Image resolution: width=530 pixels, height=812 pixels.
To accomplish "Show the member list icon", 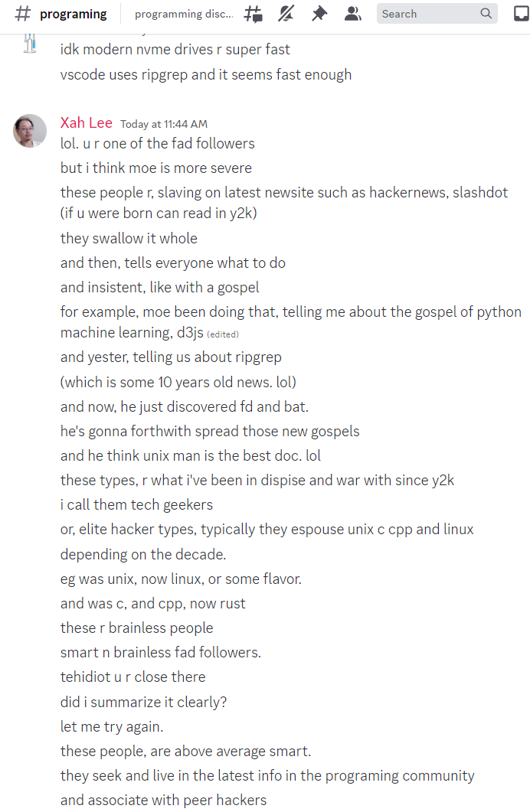I will click(353, 14).
